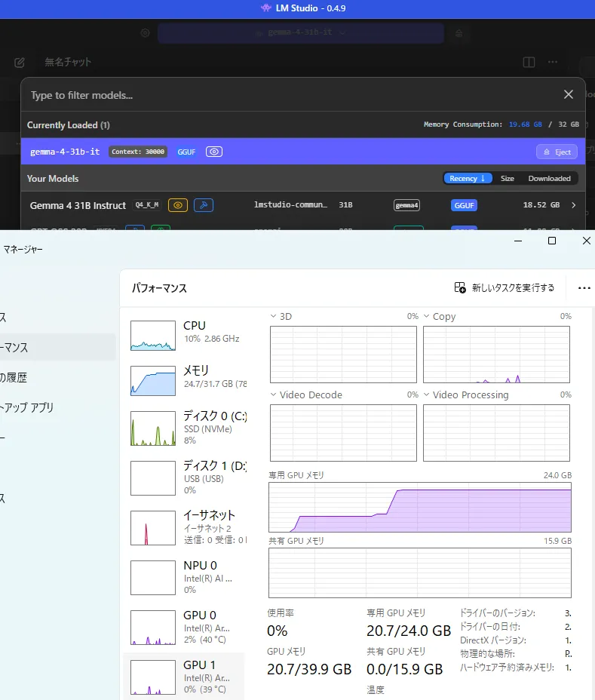Click the vision eye icon on loaded gemma-4-31b-it
This screenshot has width=595, height=700.
[214, 152]
